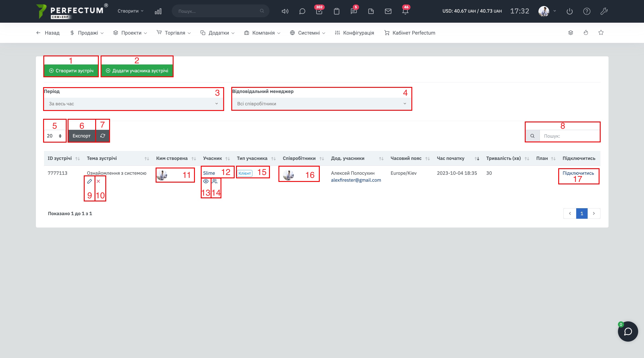Click the pencil edit icon under meeting topic
The height and width of the screenshot is (358, 644).
pos(90,181)
